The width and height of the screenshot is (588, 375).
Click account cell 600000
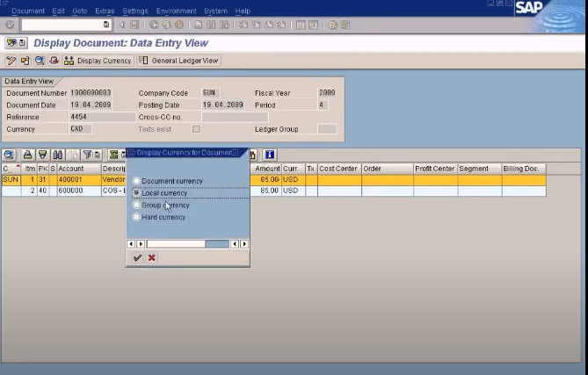79,191
